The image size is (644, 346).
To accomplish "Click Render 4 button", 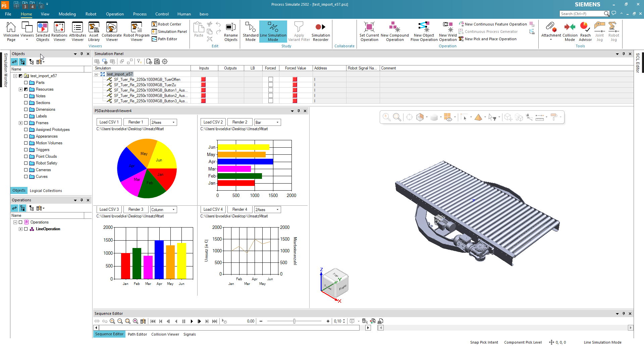I will [x=239, y=209].
